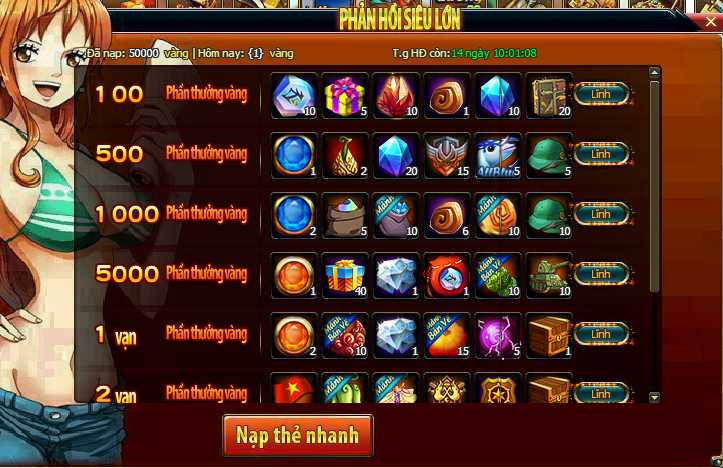Click the red crystal icon in the 100 reward row
723x468 pixels.
[396, 96]
